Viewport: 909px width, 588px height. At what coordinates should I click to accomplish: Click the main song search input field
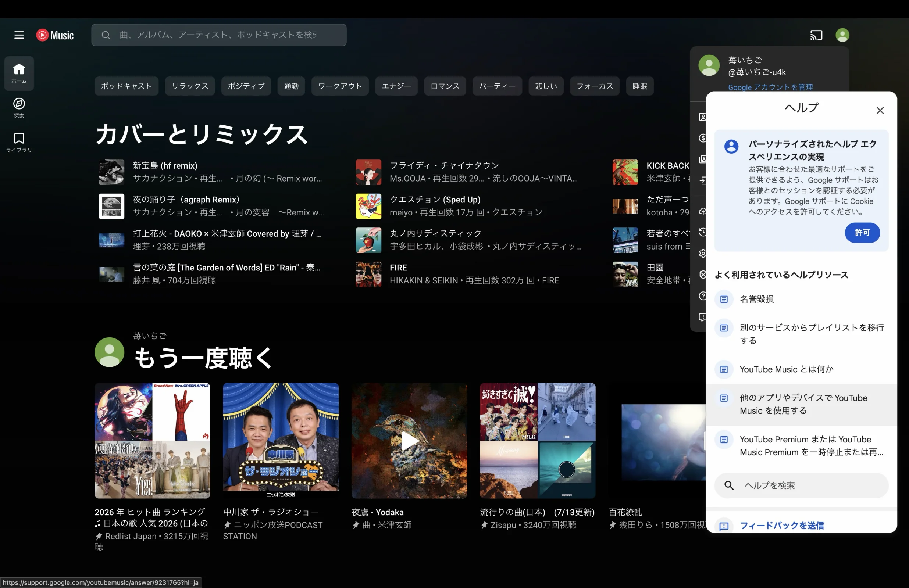coord(219,35)
